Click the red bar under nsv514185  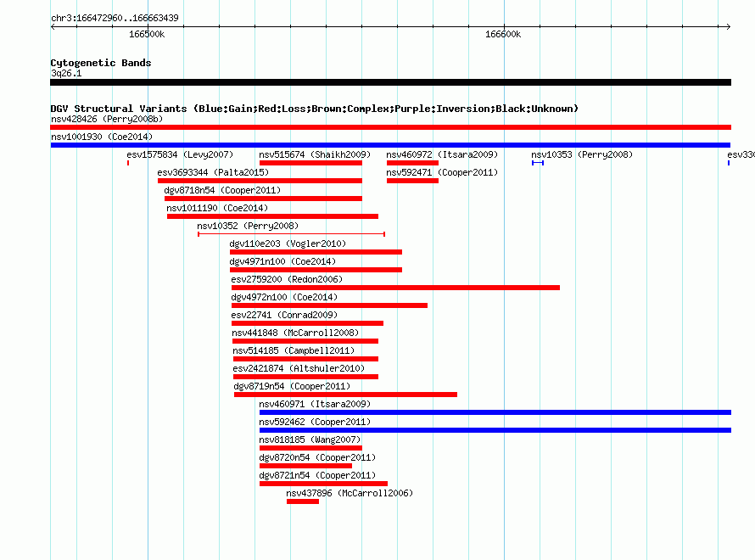[305, 359]
